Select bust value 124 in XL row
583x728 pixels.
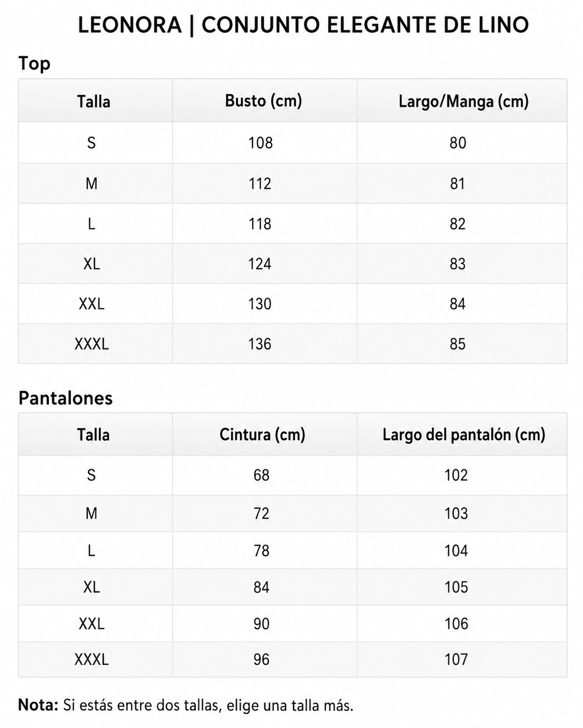pyautogui.click(x=260, y=264)
